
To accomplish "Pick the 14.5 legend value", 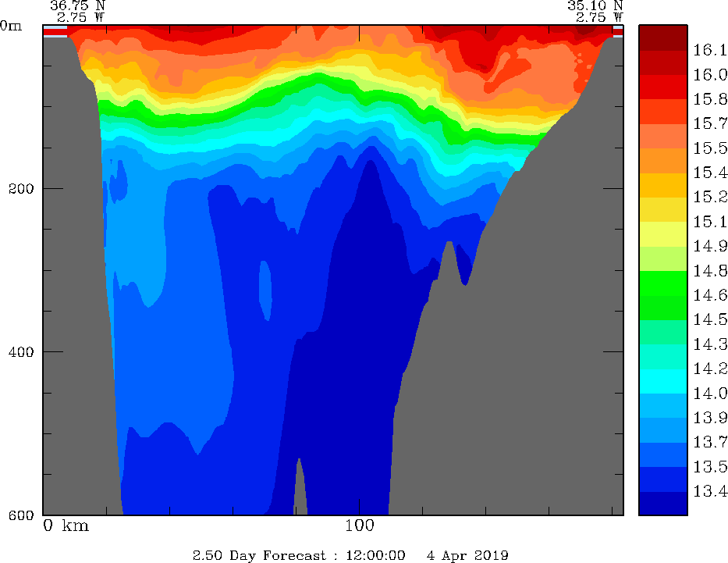I will pos(710,319).
